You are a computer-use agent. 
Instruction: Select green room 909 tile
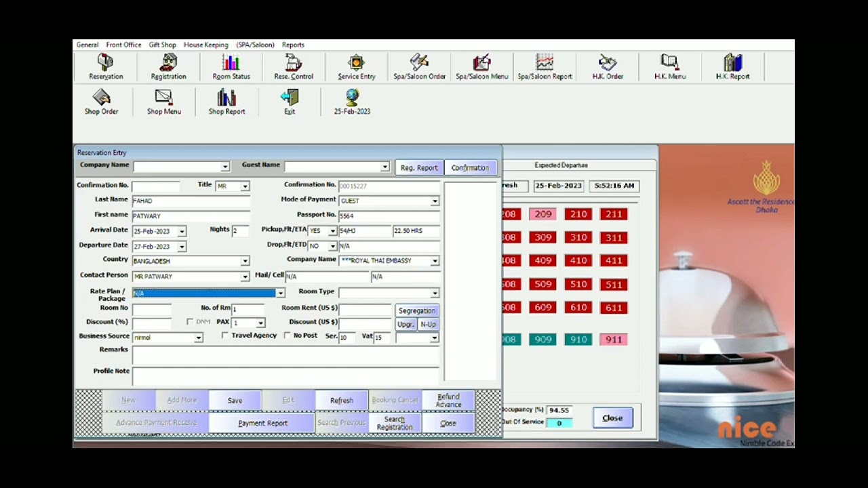[x=542, y=340]
